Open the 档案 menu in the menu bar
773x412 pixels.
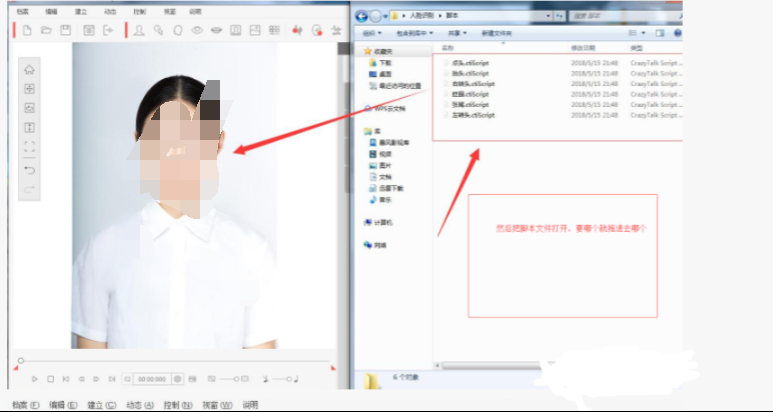22,11
